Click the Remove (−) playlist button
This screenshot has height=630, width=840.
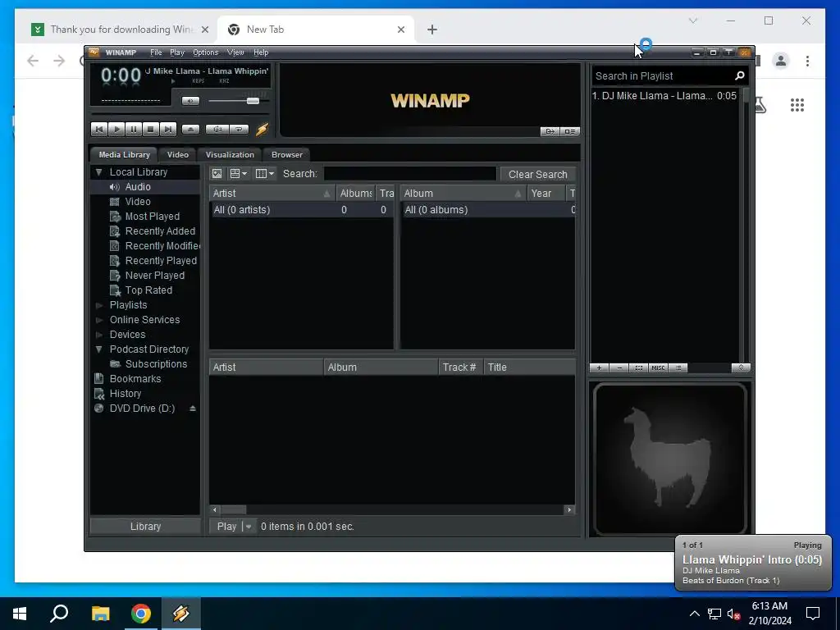(x=619, y=368)
